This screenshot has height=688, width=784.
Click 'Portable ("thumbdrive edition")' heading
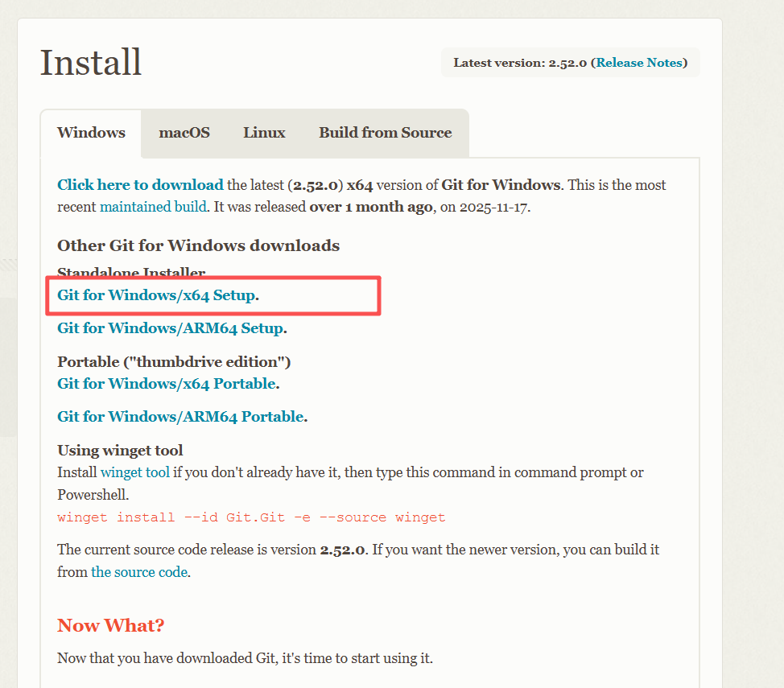coord(174,361)
